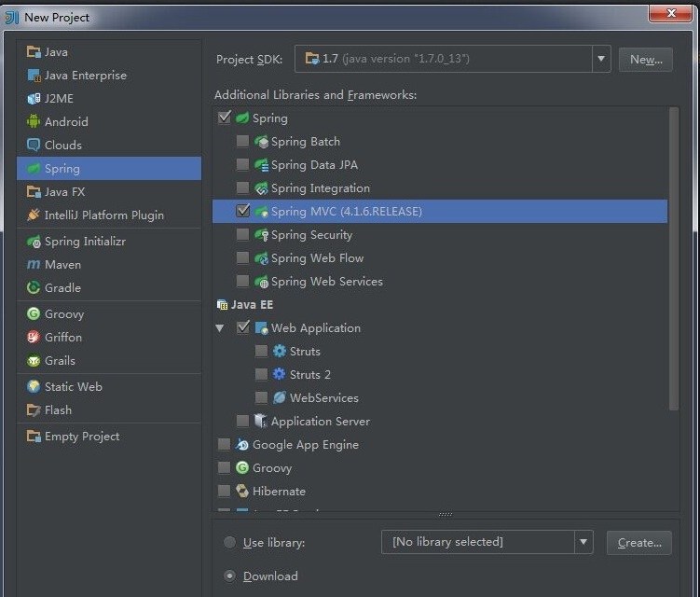
Task: Click the Clouds icon in sidebar
Action: 34,145
